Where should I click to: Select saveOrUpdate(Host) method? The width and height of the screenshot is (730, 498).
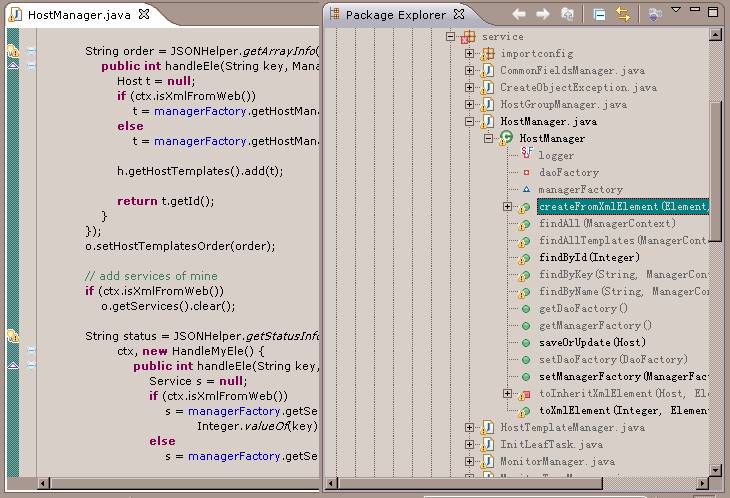pos(592,343)
